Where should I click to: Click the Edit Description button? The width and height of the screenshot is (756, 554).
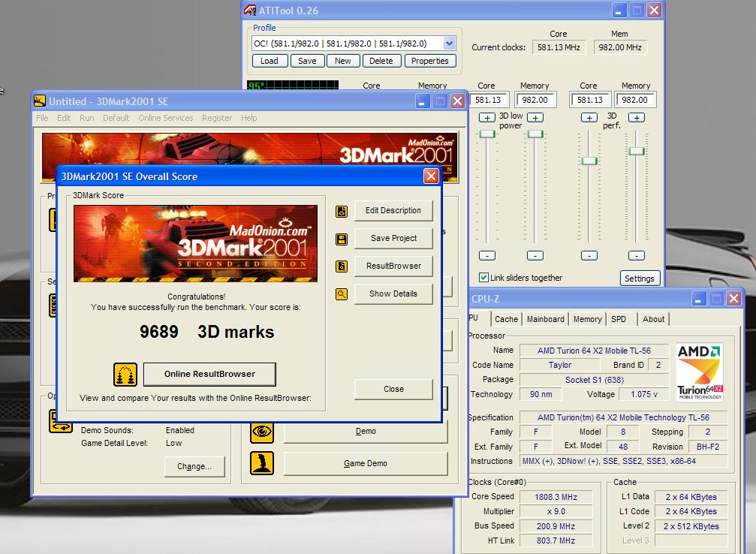393,211
